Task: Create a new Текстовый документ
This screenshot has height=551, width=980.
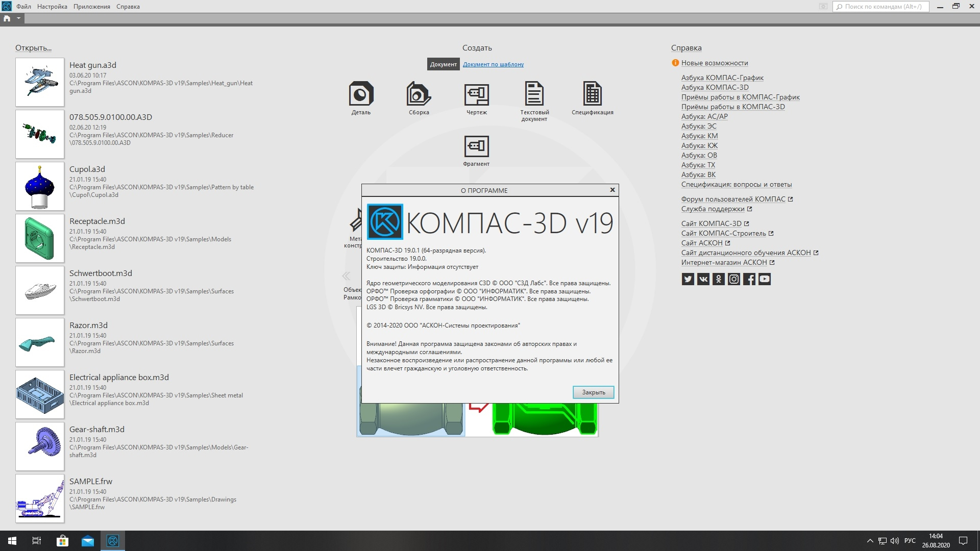Action: pos(534,101)
